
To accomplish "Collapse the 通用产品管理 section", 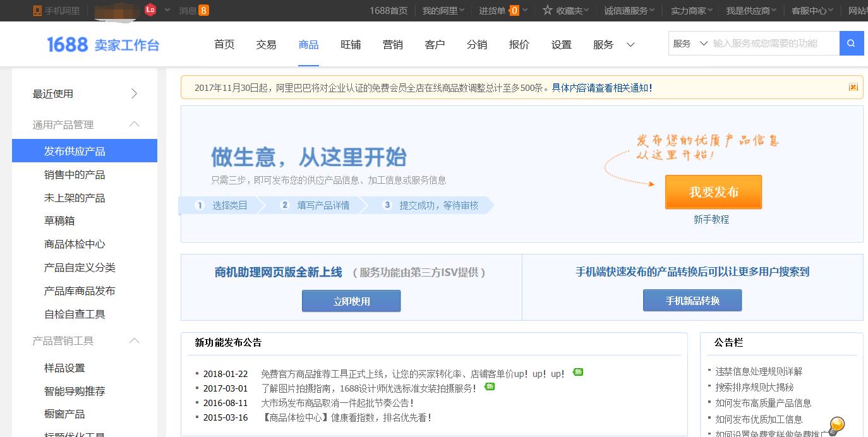I will [x=133, y=125].
